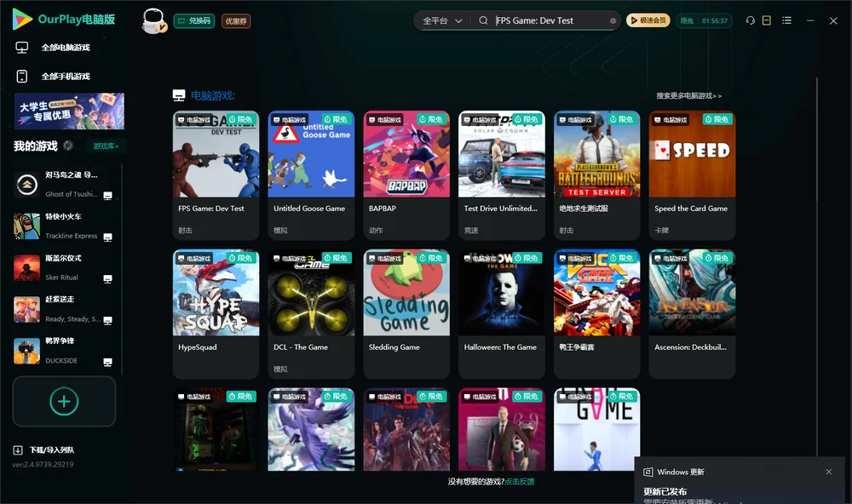Open the BAPBAP game card
This screenshot has width=852, height=504.
pos(406,175)
